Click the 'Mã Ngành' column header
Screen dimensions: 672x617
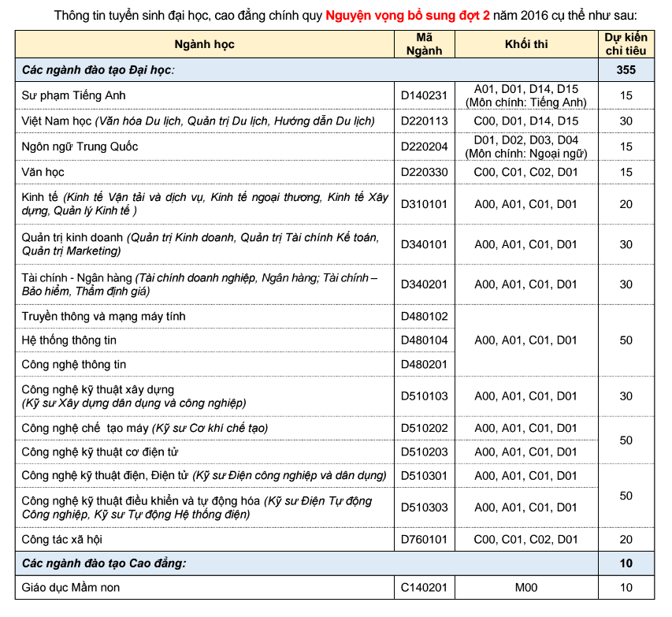pos(425,44)
